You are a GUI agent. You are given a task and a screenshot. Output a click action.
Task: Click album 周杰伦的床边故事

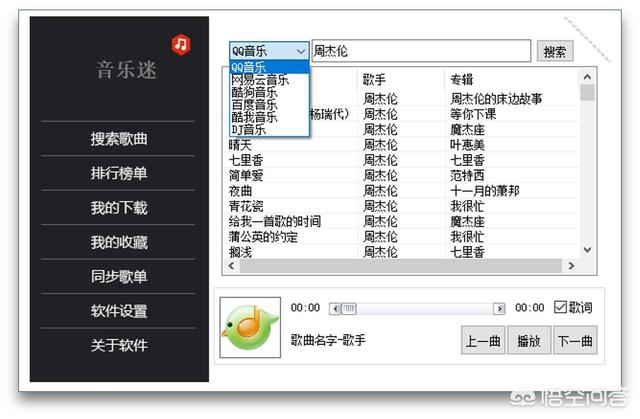(496, 98)
